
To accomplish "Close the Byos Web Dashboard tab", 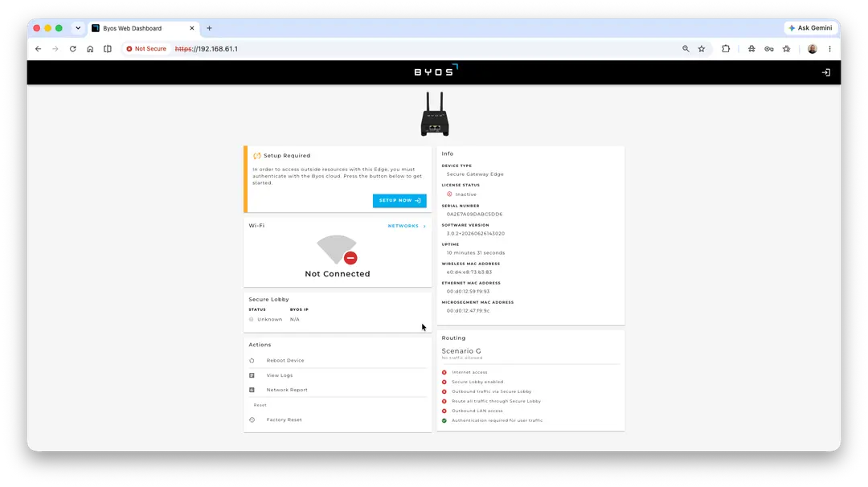I will (192, 28).
